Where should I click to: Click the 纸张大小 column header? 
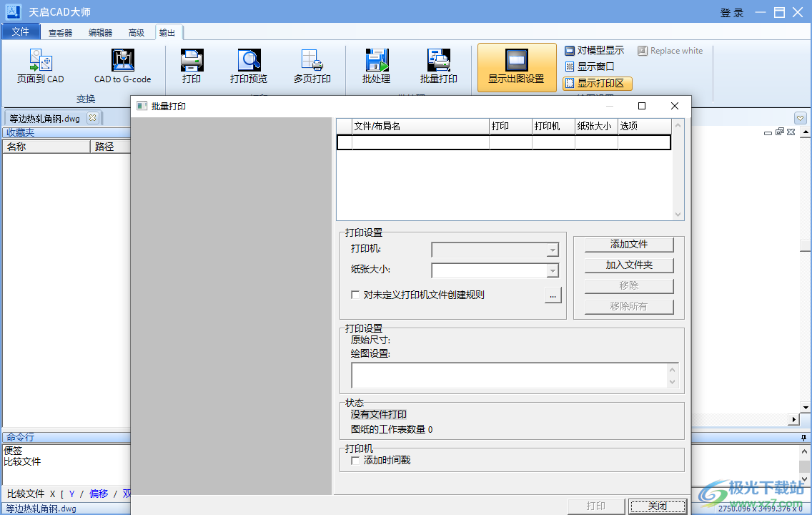click(x=597, y=126)
